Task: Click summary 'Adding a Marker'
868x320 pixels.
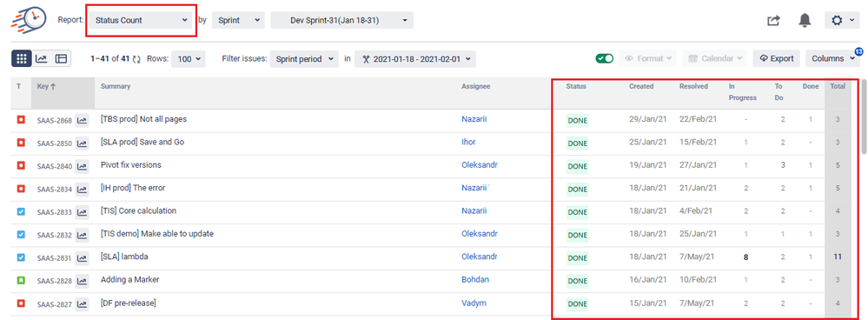Action: (130, 280)
